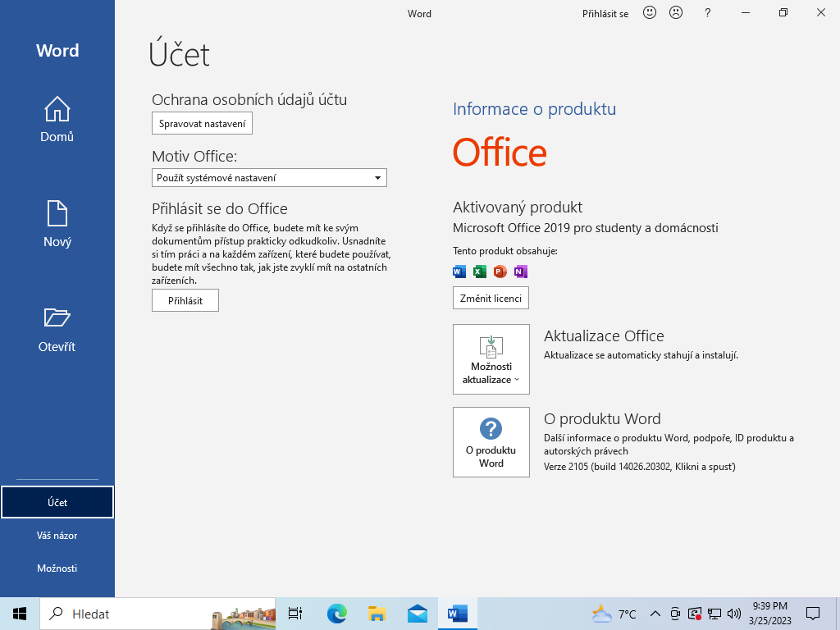
Task: Open the clock showing 9:39 PM
Action: point(769,614)
